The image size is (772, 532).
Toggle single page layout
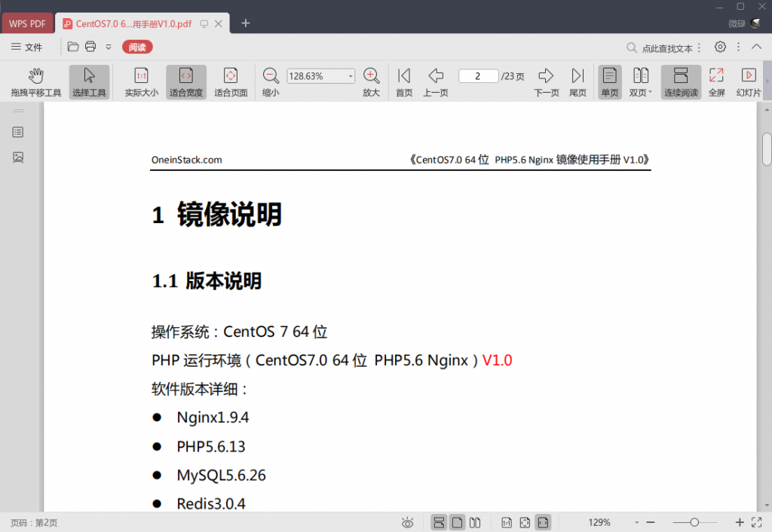click(609, 82)
